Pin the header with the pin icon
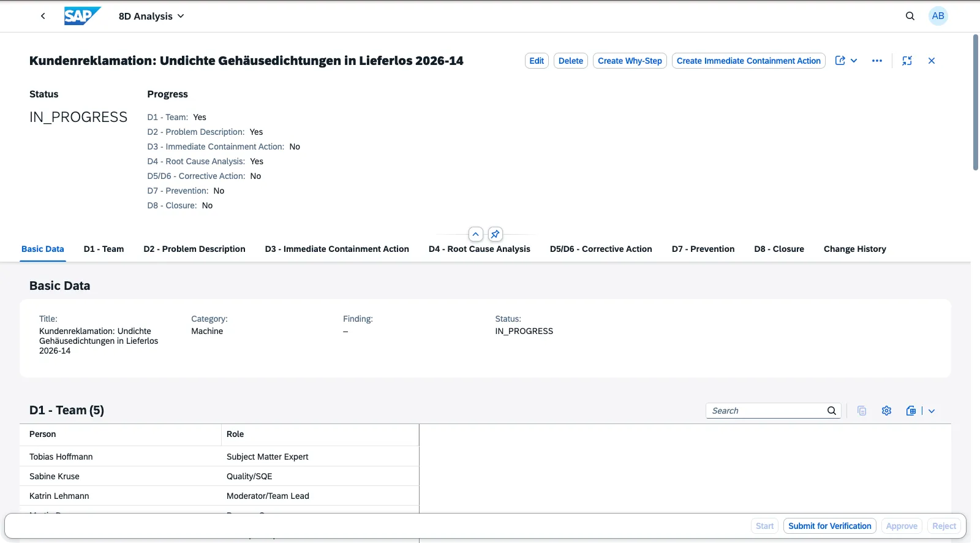The width and height of the screenshot is (980, 543). pyautogui.click(x=496, y=234)
